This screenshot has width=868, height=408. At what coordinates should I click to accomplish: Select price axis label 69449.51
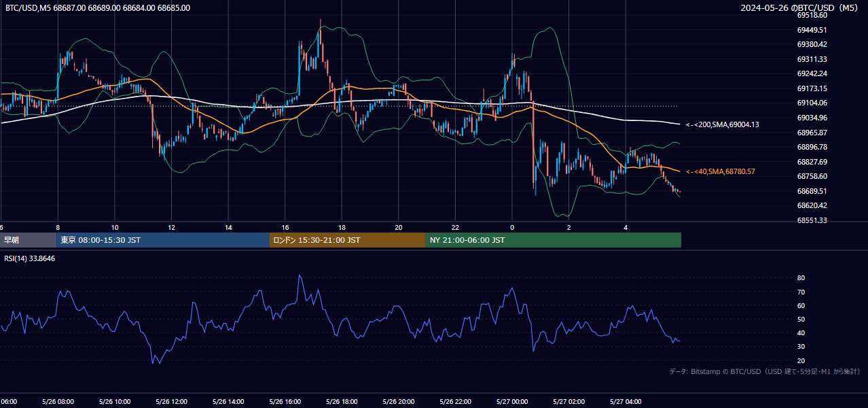click(x=812, y=30)
